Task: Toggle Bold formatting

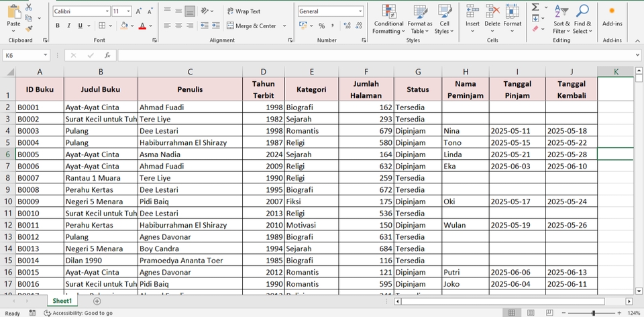Action: 58,26
